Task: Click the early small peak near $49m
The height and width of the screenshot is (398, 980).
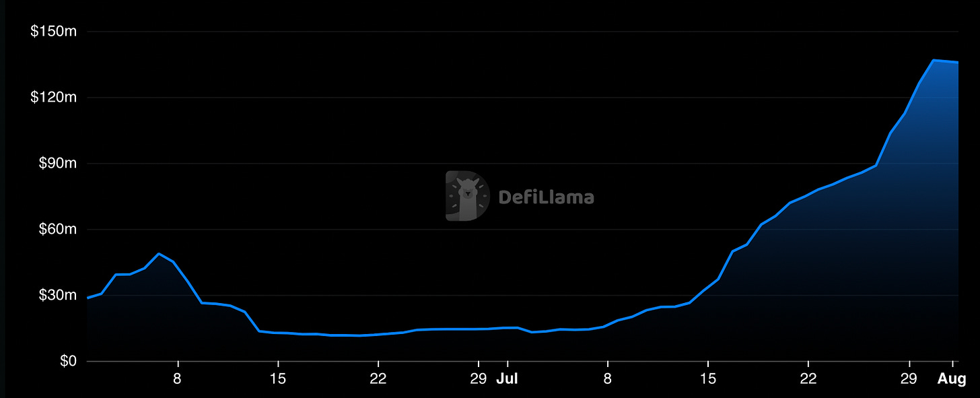Action: coord(159,254)
